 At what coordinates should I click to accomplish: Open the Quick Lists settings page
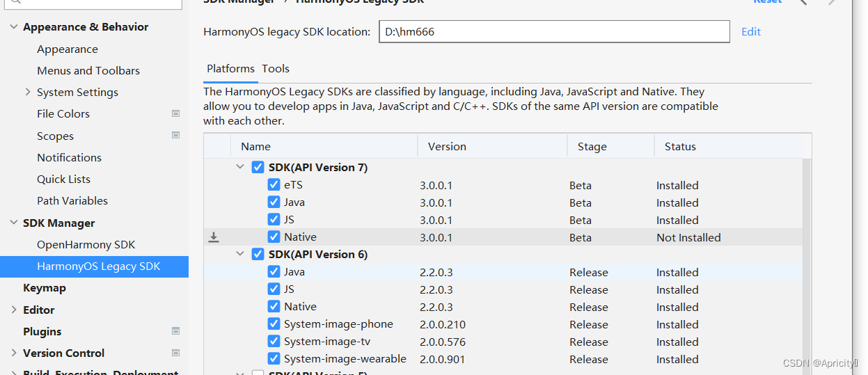(x=64, y=179)
